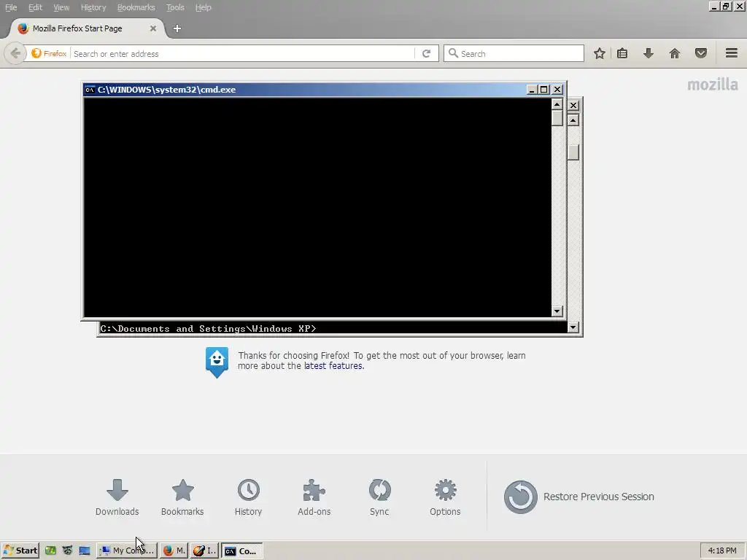Viewport: 747px width, 560px height.
Task: Open the downloads arrow in toolbar
Action: tap(649, 53)
